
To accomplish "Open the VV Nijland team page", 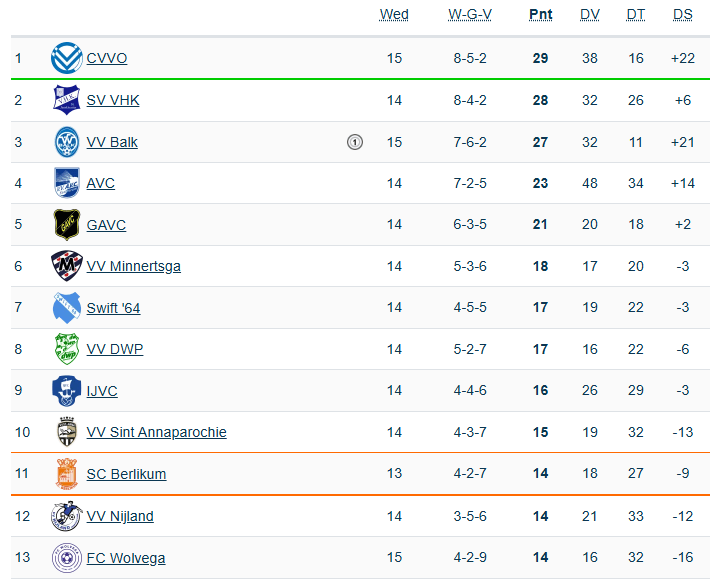I will (120, 516).
